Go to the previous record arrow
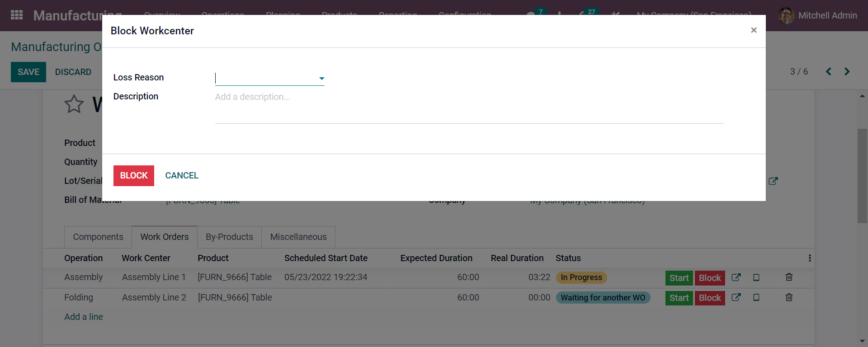 click(828, 71)
